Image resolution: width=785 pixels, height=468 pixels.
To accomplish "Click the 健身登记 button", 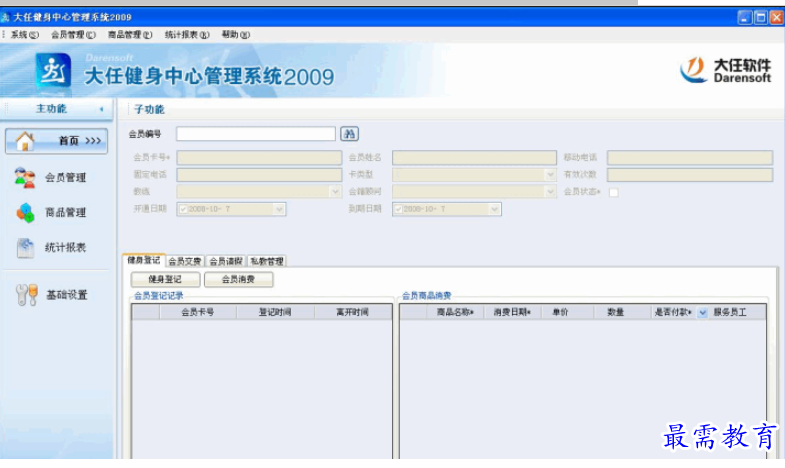I will pyautogui.click(x=165, y=279).
